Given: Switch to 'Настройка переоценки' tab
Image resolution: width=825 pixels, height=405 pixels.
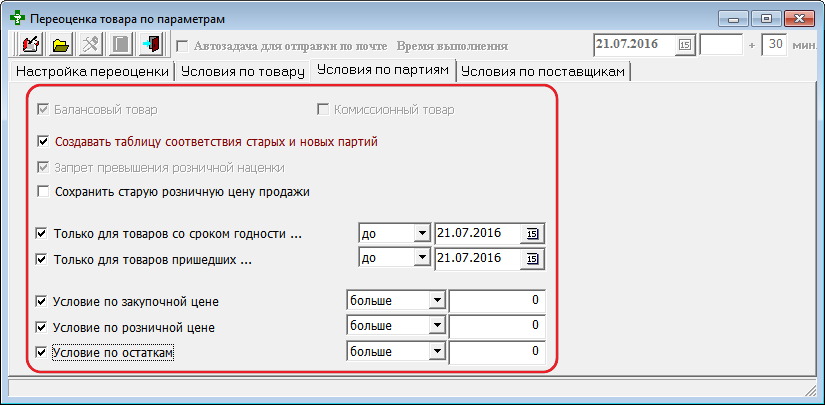Looking at the screenshot, I should (94, 72).
